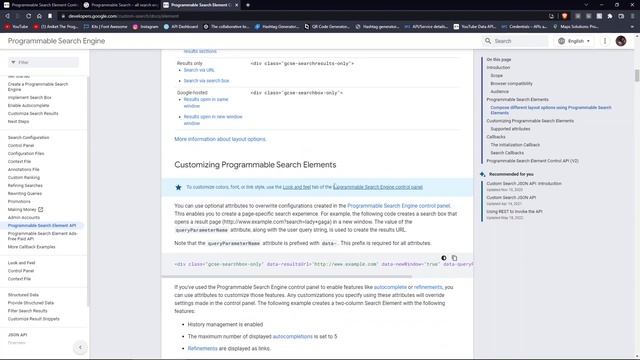Open Programmable Search Engine control panel note link
This screenshot has width=640, height=360.
pos(378,187)
